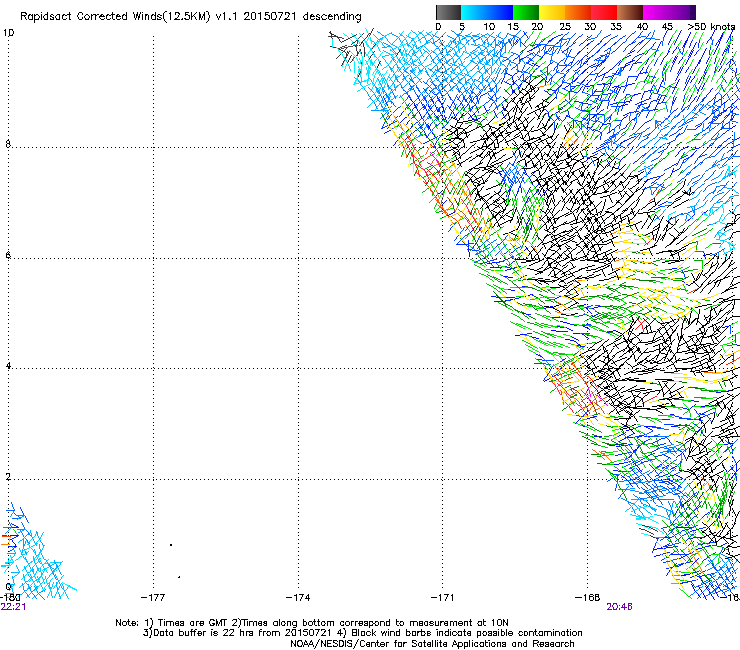
Task: Click the longitude label '-174'
Action: pyautogui.click(x=298, y=598)
